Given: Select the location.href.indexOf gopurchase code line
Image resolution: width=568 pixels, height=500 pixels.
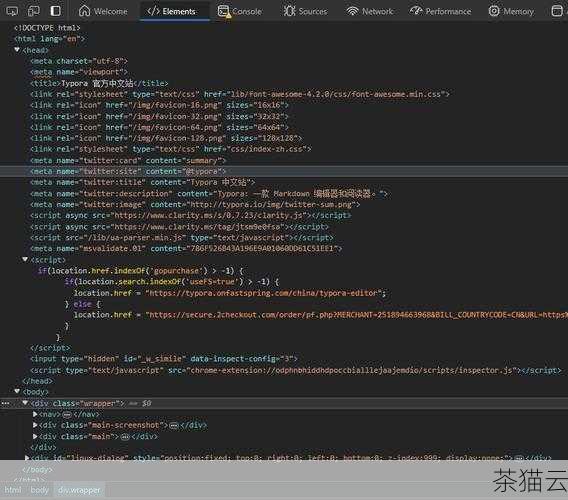Looking at the screenshot, I should 140,271.
